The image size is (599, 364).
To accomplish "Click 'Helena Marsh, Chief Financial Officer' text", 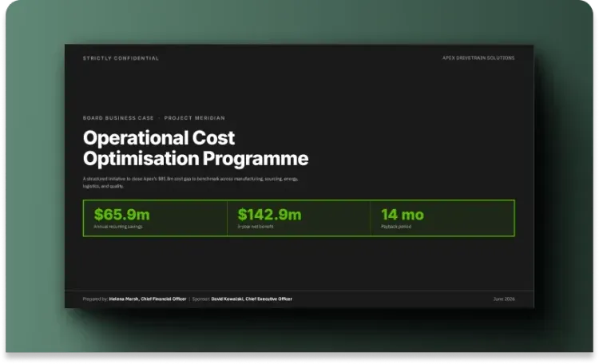I will pos(148,299).
